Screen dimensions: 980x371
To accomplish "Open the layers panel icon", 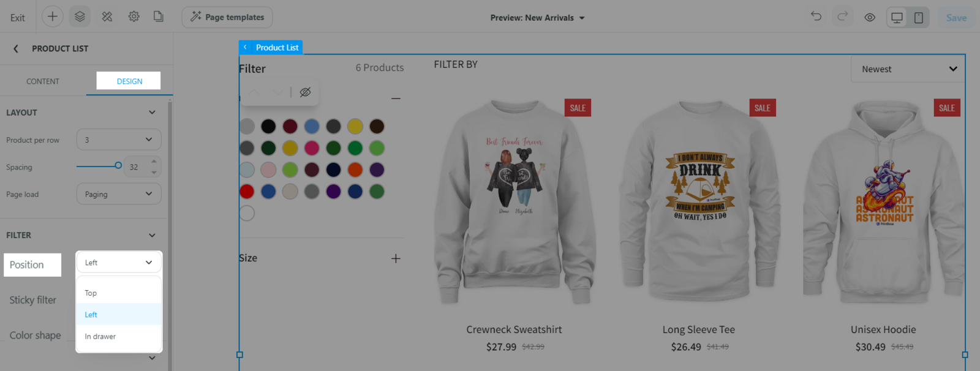I will (80, 17).
